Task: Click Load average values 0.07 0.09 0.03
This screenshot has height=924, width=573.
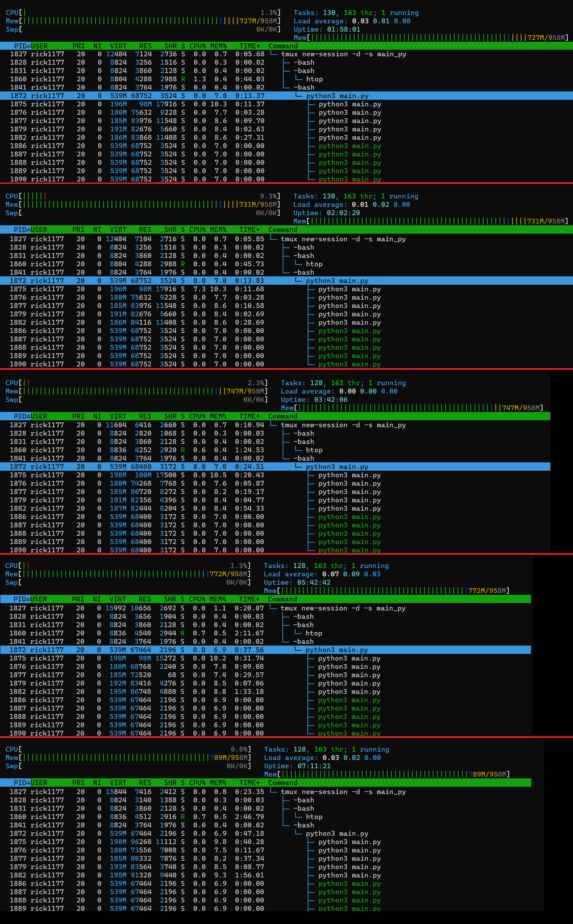Action: [x=351, y=574]
